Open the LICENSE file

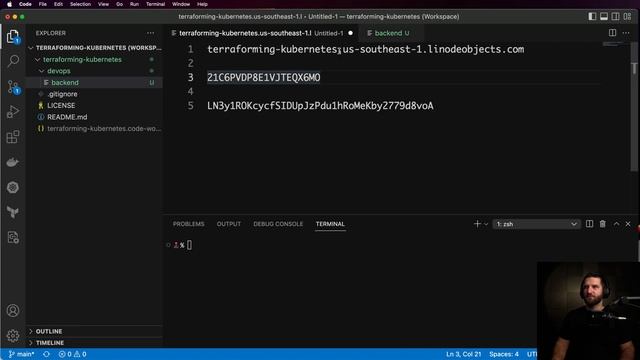point(95,105)
